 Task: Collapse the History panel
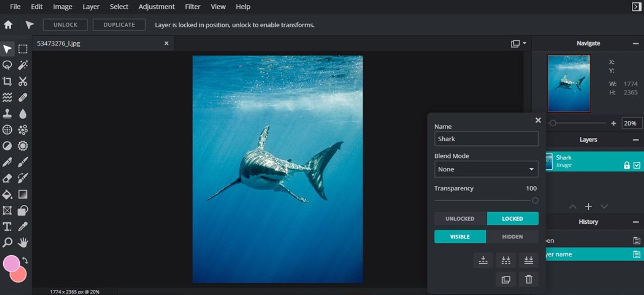(635, 222)
